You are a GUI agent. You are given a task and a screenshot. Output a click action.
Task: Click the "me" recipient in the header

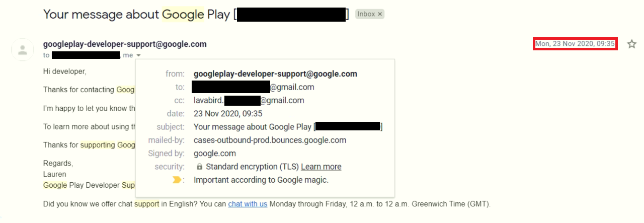[x=128, y=55]
